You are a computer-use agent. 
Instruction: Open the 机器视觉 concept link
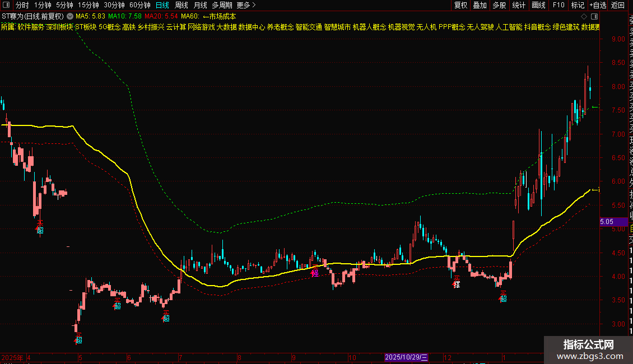click(401, 27)
